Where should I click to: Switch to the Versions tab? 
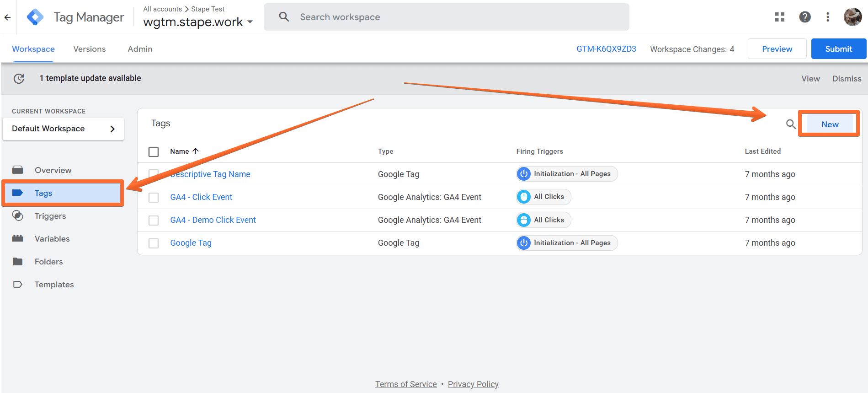click(90, 49)
